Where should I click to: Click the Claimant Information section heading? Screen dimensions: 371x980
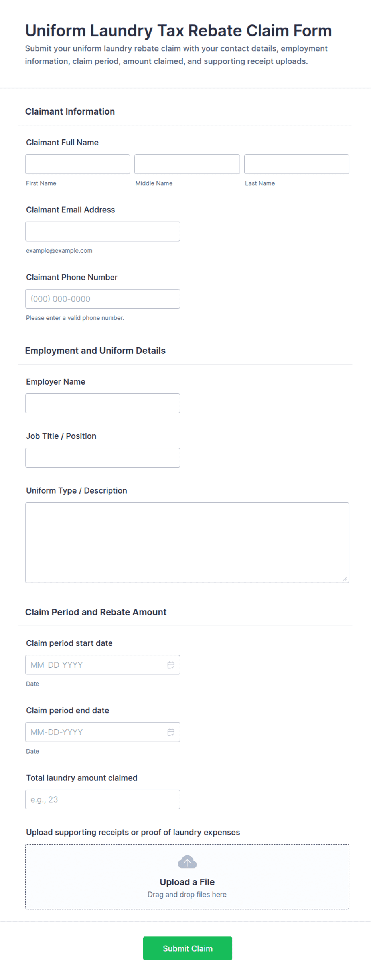[70, 111]
